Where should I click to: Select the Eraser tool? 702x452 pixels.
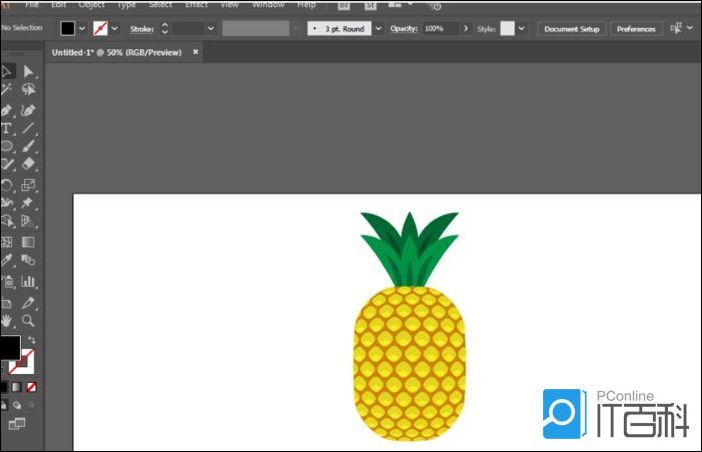click(28, 164)
